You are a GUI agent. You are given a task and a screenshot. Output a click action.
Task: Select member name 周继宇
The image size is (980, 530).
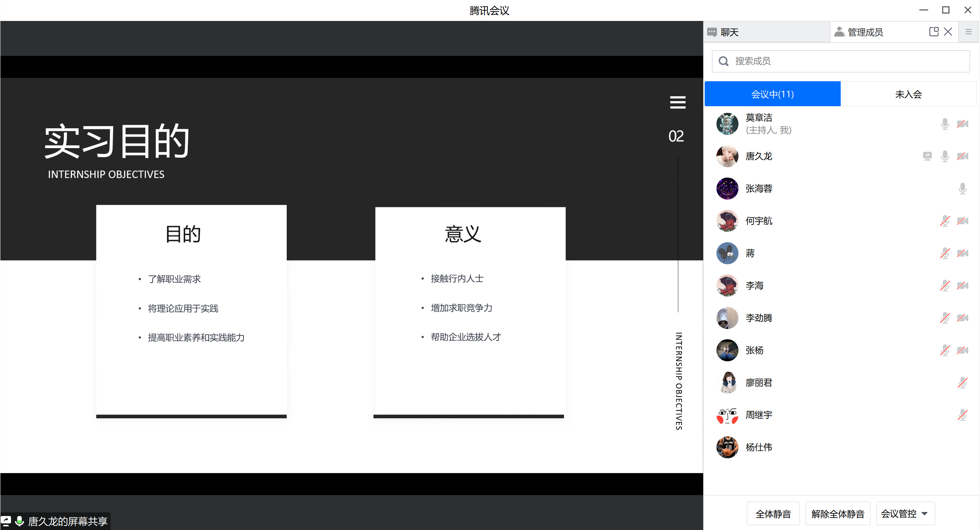759,415
